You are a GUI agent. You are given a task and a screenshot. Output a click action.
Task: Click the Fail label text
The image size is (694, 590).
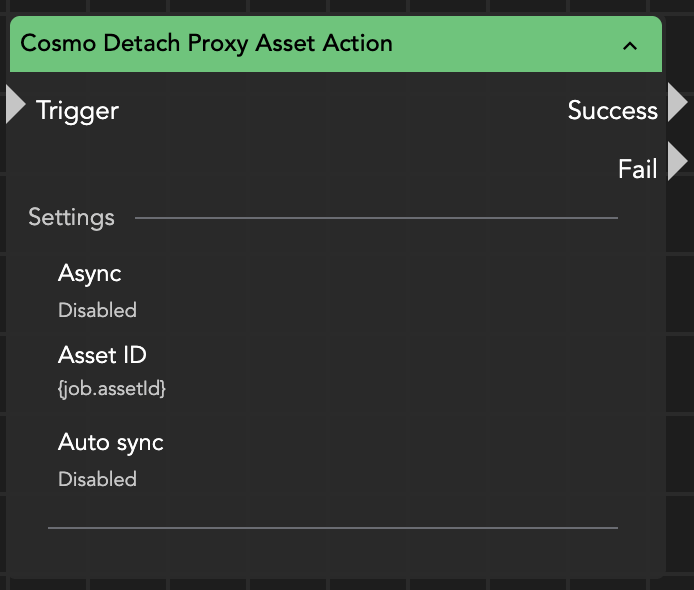pos(637,169)
